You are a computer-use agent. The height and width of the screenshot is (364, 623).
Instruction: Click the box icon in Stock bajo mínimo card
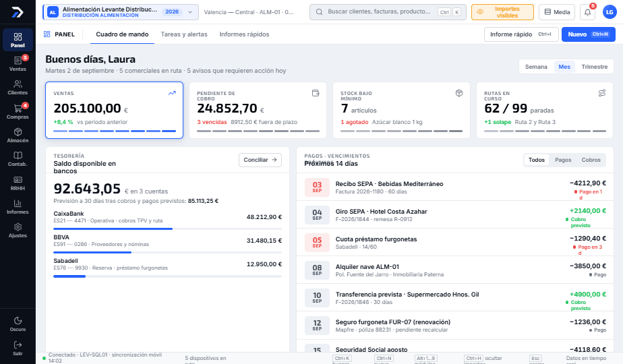459,93
